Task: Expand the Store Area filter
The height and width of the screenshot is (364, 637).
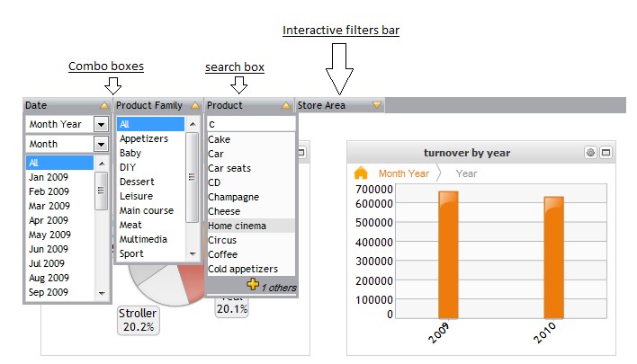Action: pos(377,106)
